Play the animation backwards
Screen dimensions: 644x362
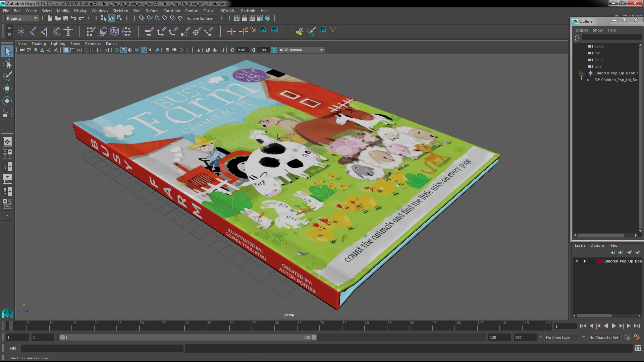point(606,326)
